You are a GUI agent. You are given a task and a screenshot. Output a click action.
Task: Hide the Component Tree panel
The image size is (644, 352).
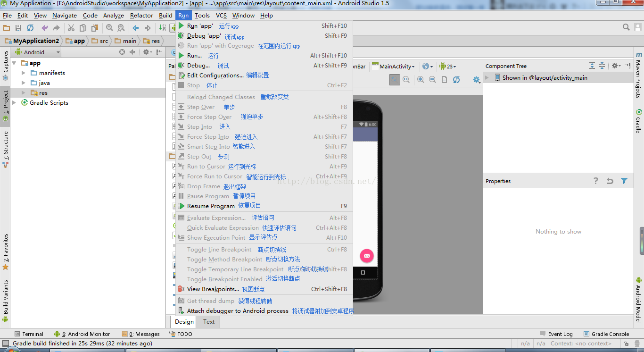pos(627,66)
